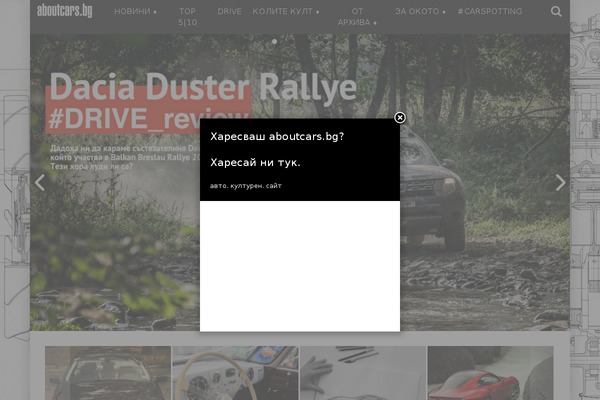Close the popup with the X icon
Screen dimensions: 600x400
tap(400, 118)
